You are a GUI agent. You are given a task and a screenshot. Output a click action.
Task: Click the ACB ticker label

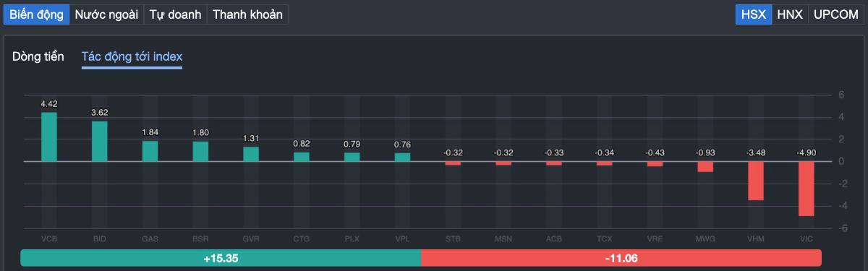pos(554,238)
